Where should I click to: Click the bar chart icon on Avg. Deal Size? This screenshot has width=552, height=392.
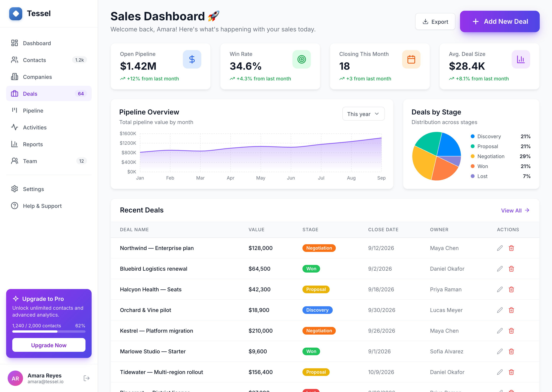[521, 59]
